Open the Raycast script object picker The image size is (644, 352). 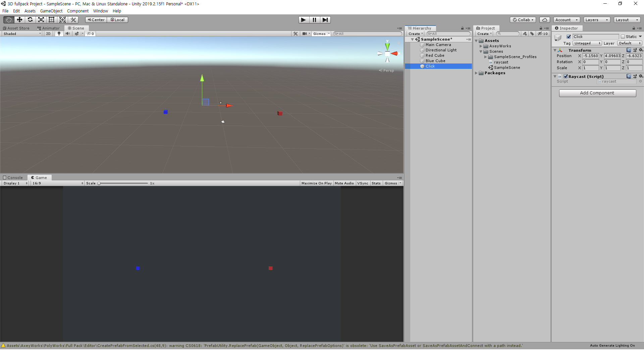point(640,81)
